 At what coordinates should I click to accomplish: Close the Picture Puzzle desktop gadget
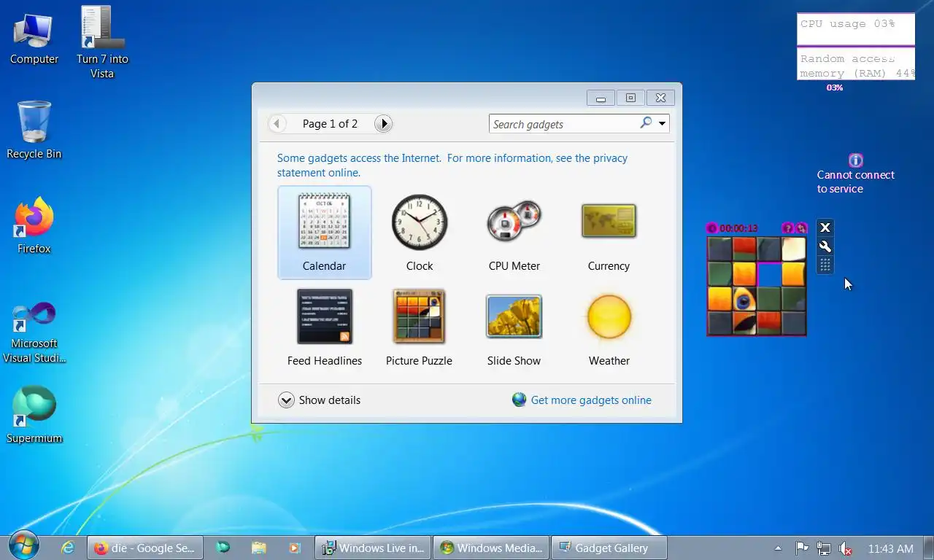pos(825,228)
